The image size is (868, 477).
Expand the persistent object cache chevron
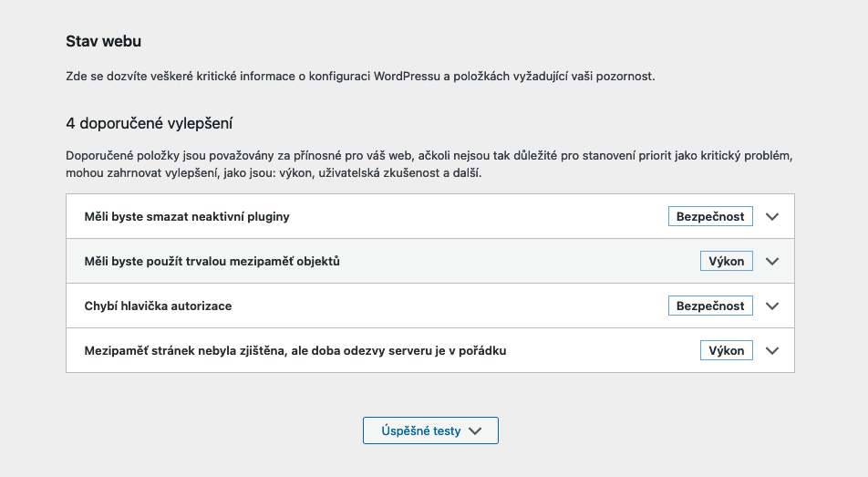772,262
